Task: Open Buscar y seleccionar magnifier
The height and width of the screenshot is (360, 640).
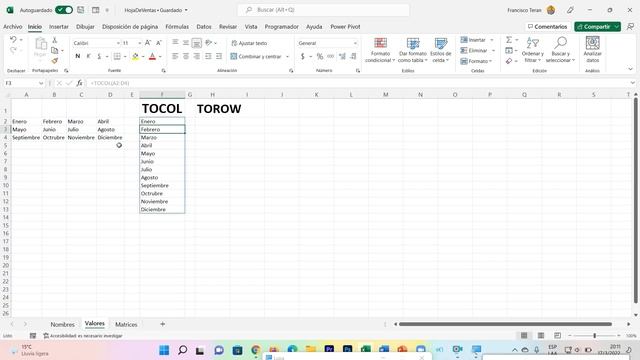Action: pyautogui.click(x=560, y=50)
